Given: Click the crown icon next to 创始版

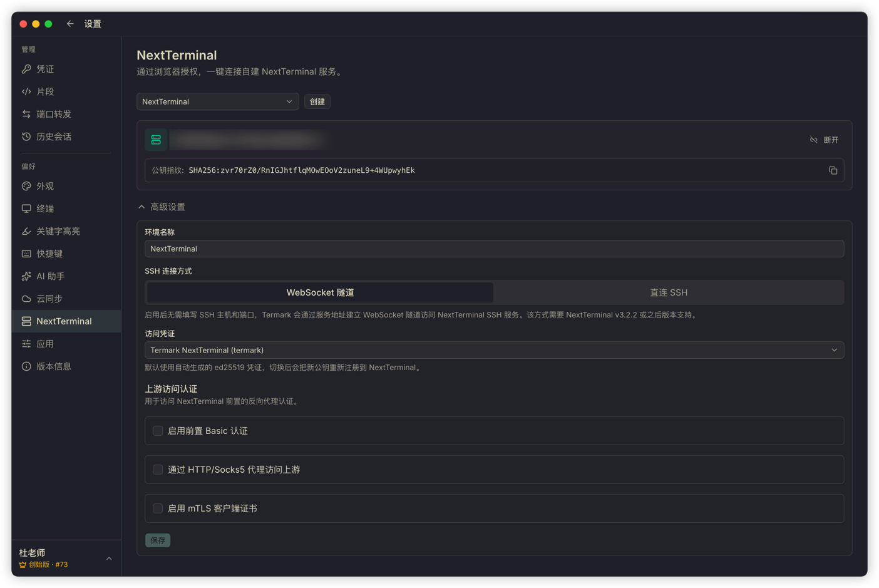Looking at the screenshot, I should coord(23,565).
